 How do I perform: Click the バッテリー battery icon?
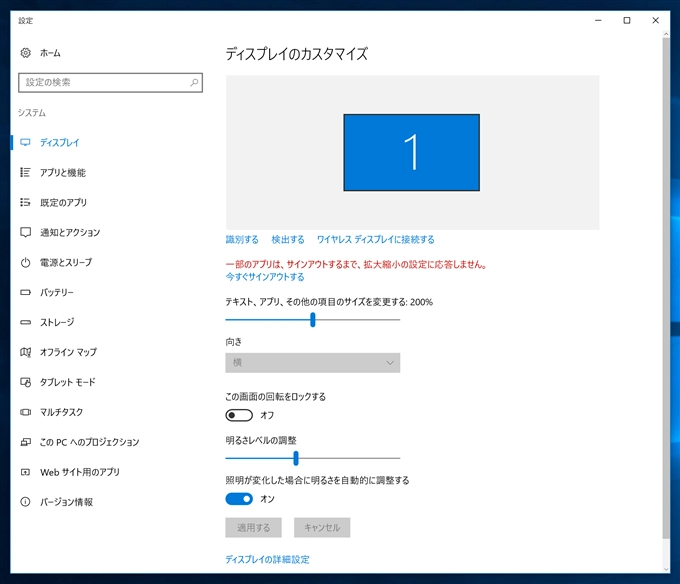coord(26,292)
